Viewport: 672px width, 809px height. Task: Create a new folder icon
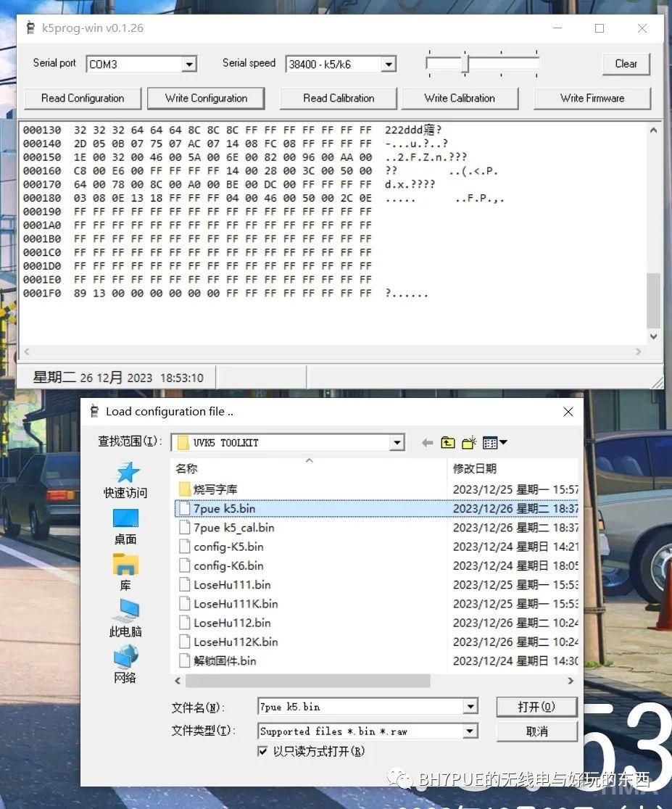[x=469, y=442]
